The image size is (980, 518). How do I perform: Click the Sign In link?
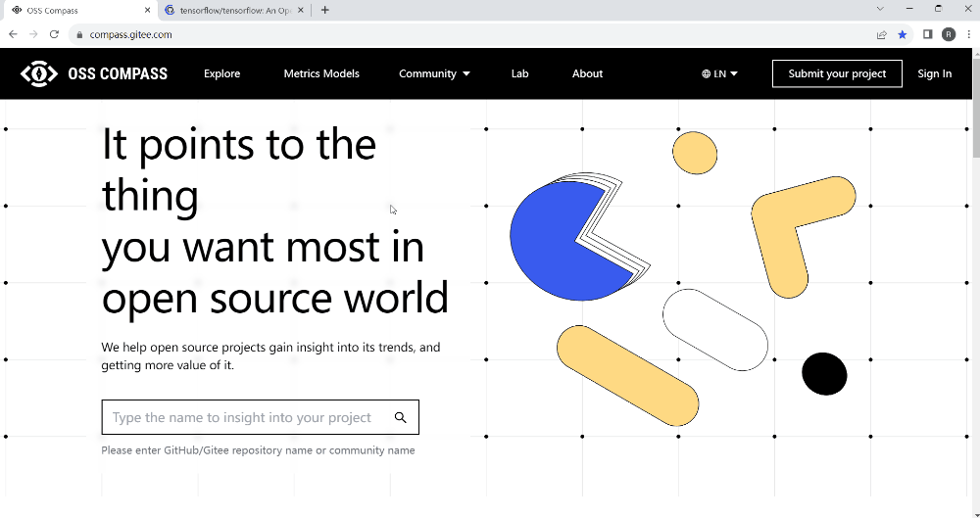934,73
